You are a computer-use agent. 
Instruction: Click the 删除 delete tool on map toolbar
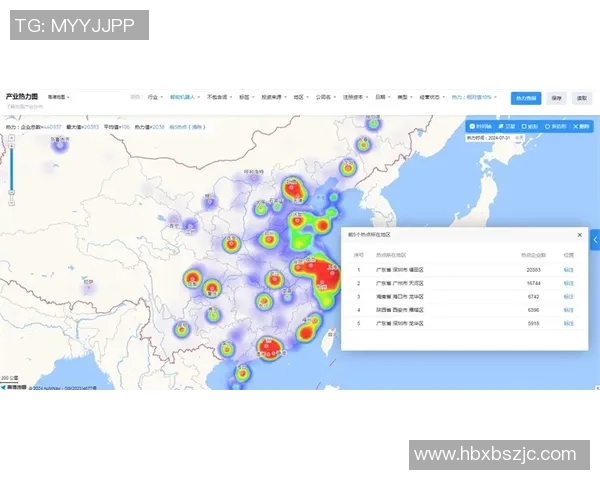(581, 127)
